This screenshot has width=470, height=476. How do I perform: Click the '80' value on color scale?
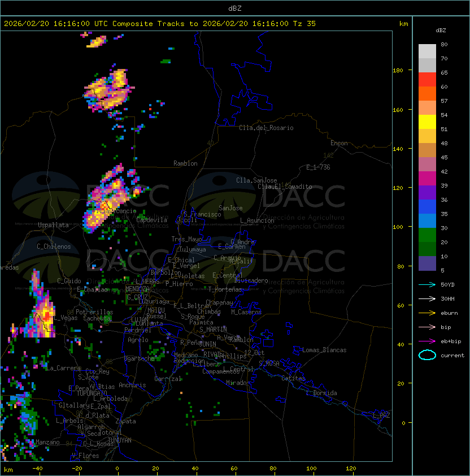tap(444, 44)
